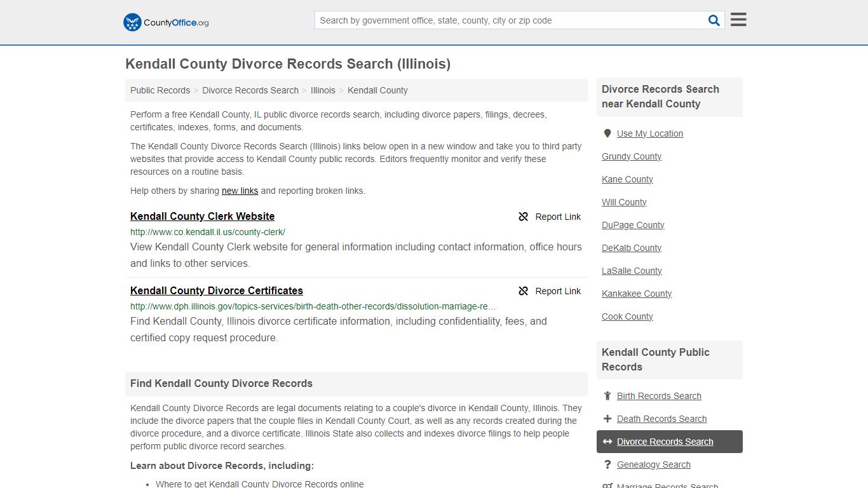Click the location pin icon by Use My Location
This screenshot has width=868, height=488.
pyautogui.click(x=607, y=133)
